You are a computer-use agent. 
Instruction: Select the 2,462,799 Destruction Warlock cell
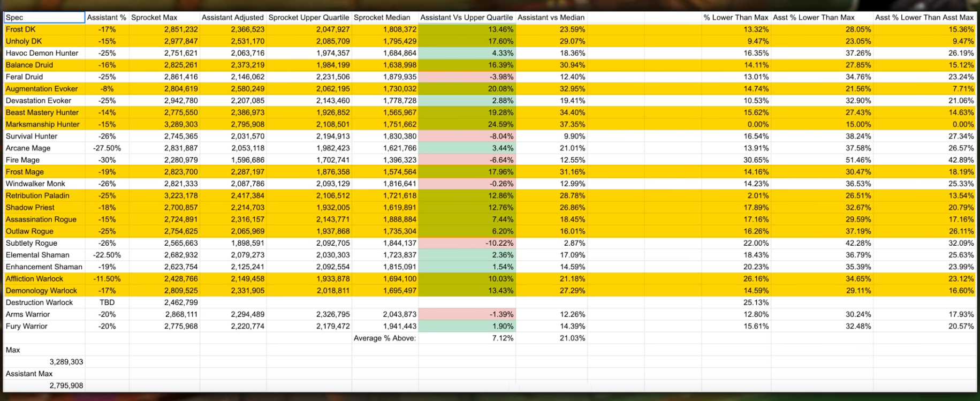tap(164, 302)
